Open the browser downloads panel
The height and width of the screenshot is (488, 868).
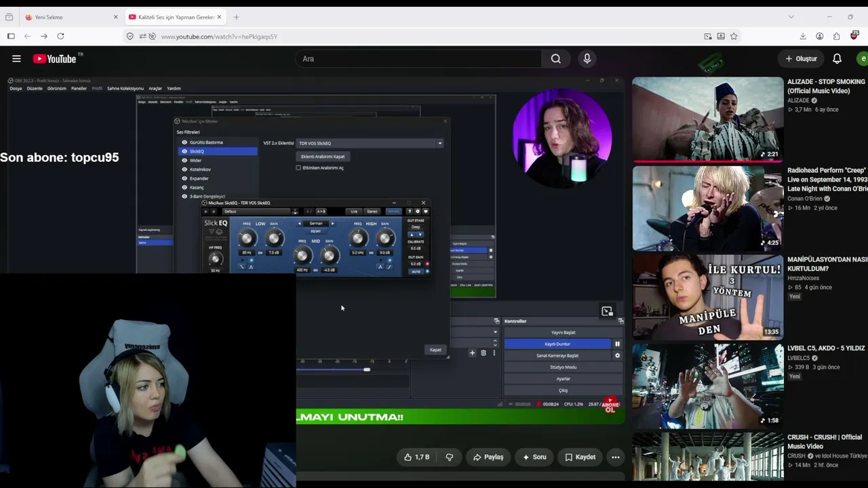click(803, 37)
